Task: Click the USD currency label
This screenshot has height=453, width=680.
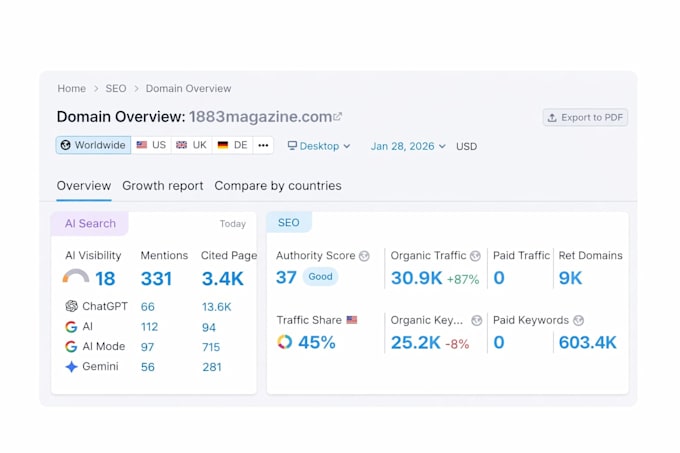Action: (466, 147)
